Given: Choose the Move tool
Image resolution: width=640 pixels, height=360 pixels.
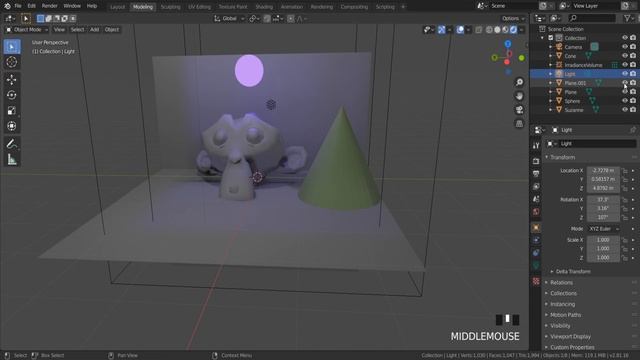Looking at the screenshot, I should tap(12, 80).
